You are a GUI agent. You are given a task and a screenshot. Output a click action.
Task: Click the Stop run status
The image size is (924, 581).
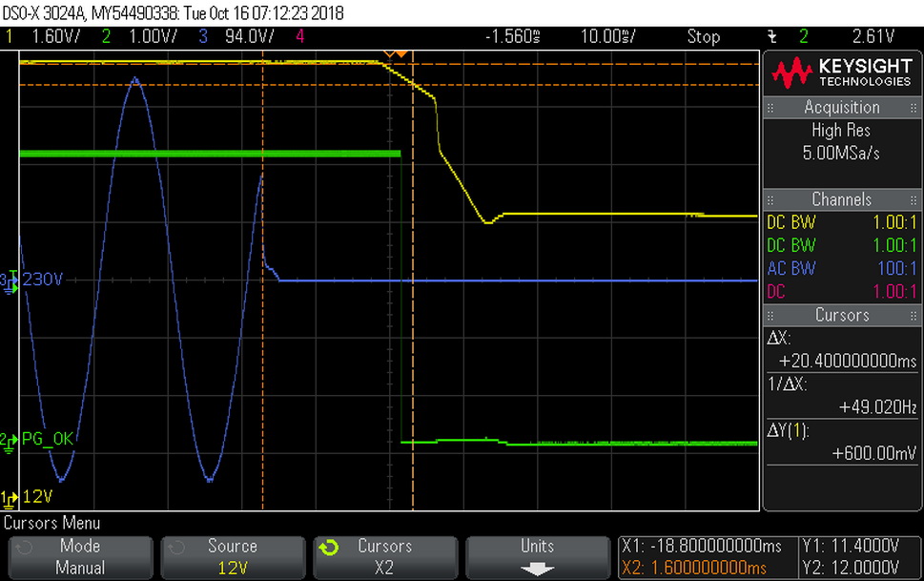click(703, 36)
